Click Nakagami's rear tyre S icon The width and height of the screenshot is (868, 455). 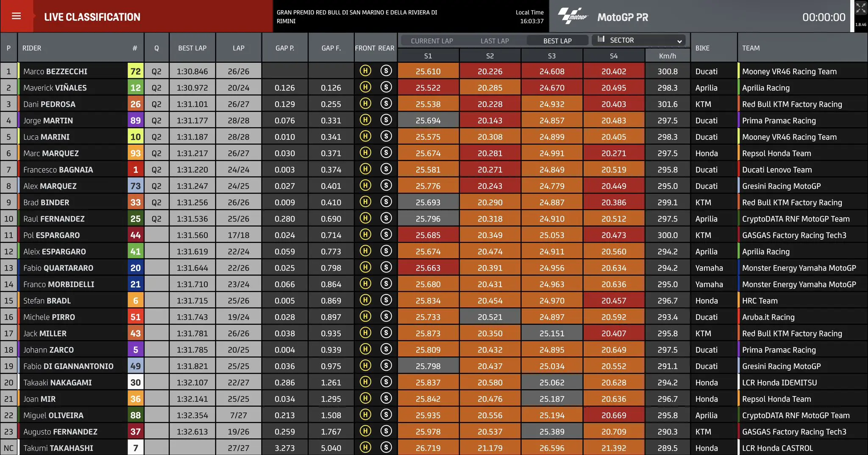click(386, 382)
